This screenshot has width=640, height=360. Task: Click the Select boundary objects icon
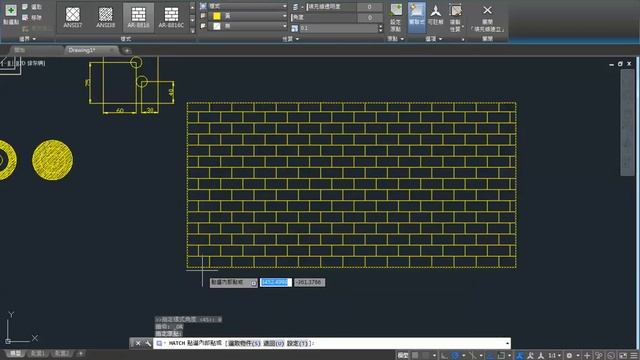[25, 7]
